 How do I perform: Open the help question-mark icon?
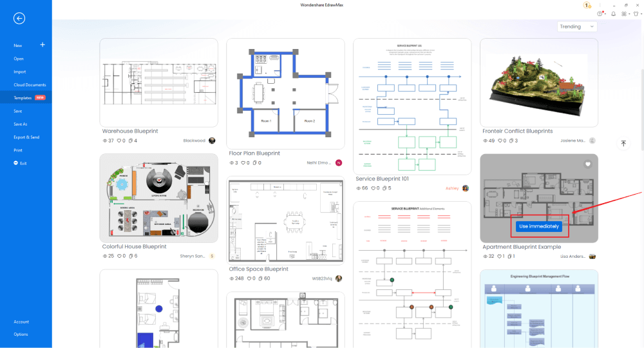point(599,14)
